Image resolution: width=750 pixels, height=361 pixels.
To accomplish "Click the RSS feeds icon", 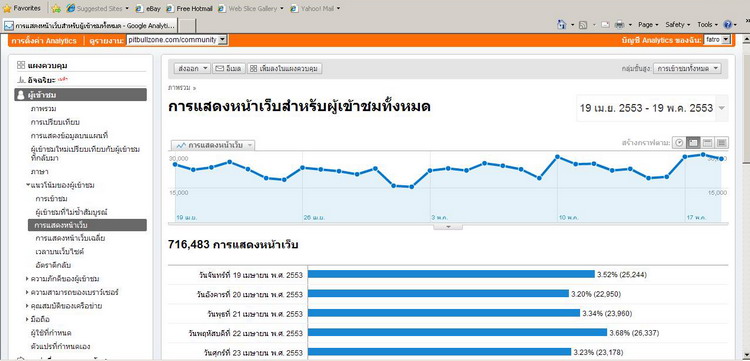I will pos(583,24).
